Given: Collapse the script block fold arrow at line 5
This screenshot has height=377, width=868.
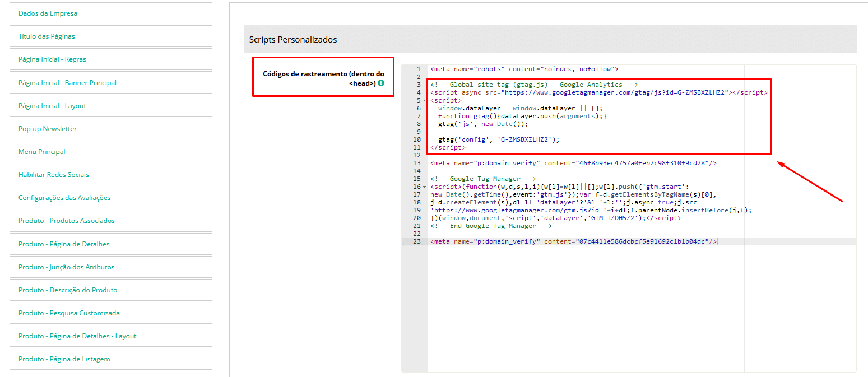Looking at the screenshot, I should [424, 101].
